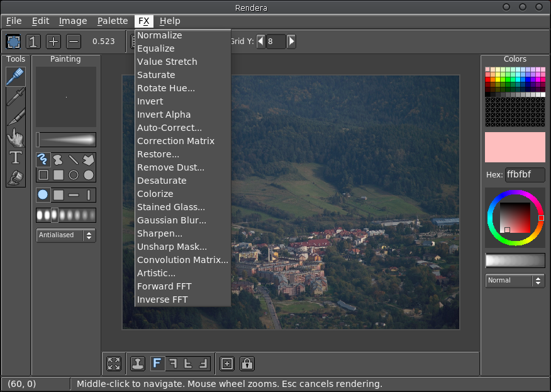This screenshot has width=551, height=392.
Task: Click the pink current color swatch
Action: [x=515, y=147]
